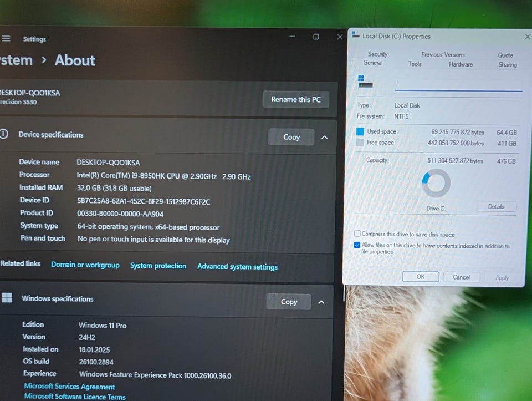Click the drive icon in Properties dialog
Screen dimensions: 532x401
(365, 82)
